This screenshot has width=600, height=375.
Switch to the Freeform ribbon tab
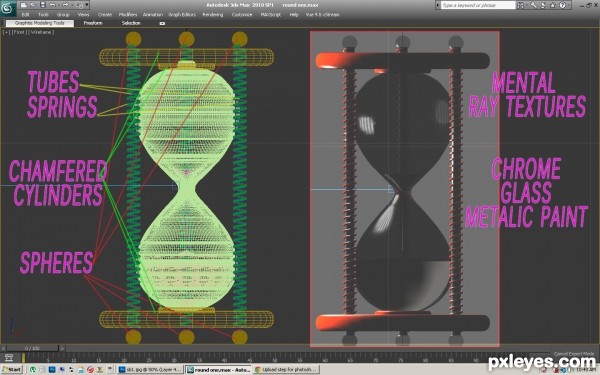pyautogui.click(x=93, y=23)
